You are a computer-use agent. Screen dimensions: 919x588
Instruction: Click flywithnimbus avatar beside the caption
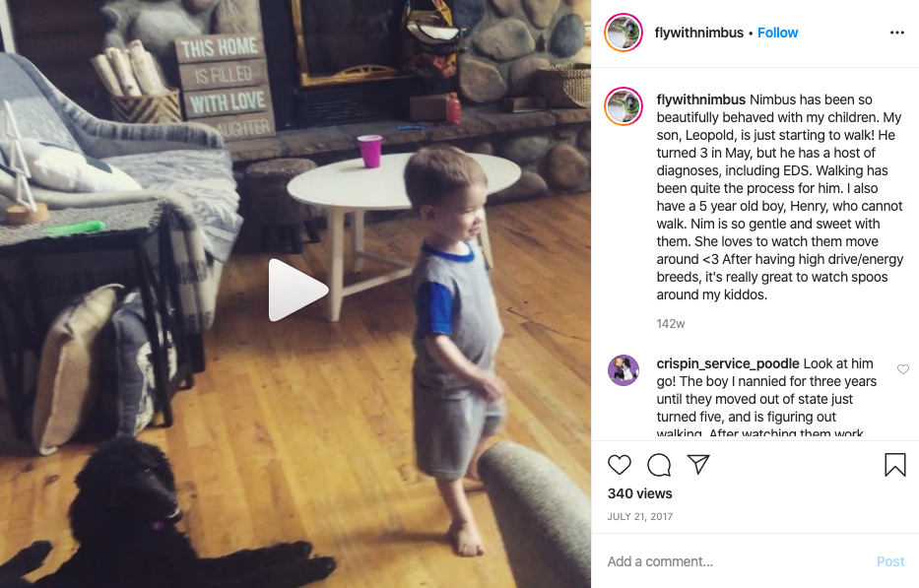[x=624, y=106]
